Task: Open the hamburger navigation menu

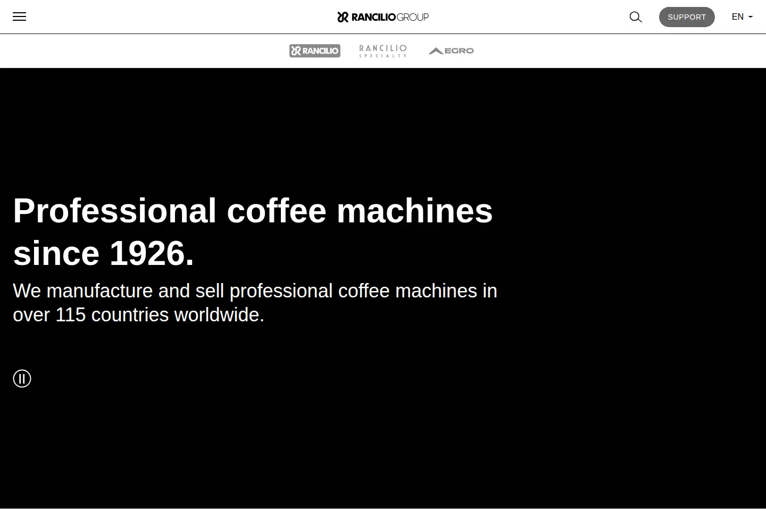Action: (x=19, y=16)
